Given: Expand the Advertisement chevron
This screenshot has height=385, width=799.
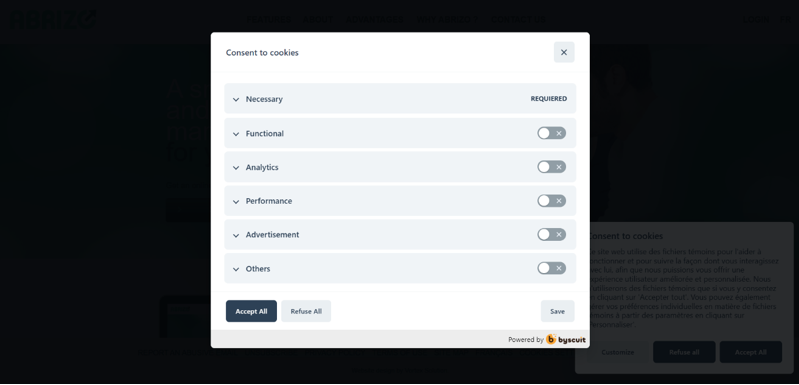Looking at the screenshot, I should pyautogui.click(x=236, y=235).
